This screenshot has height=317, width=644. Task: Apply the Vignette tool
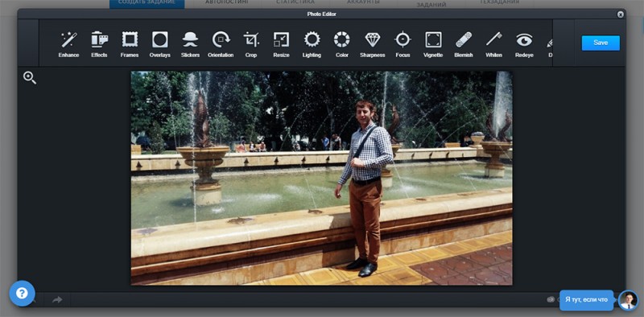[x=433, y=44]
